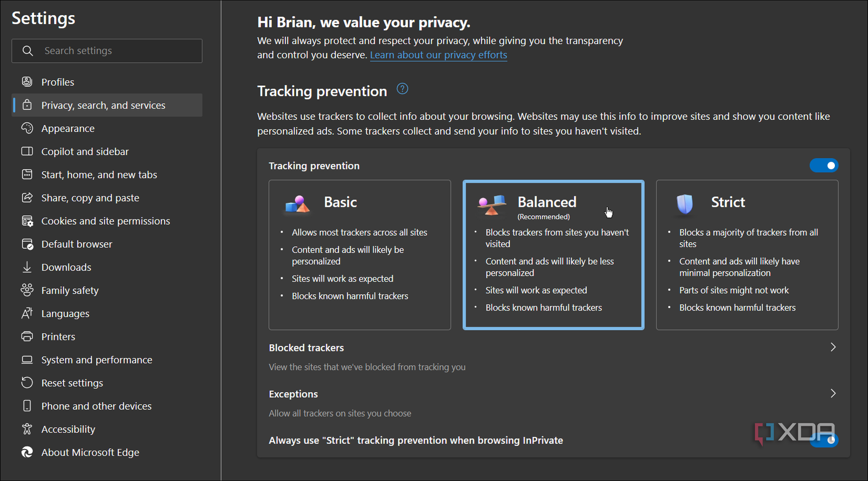
Task: Open Tracking prevention help question icon
Action: (x=402, y=89)
